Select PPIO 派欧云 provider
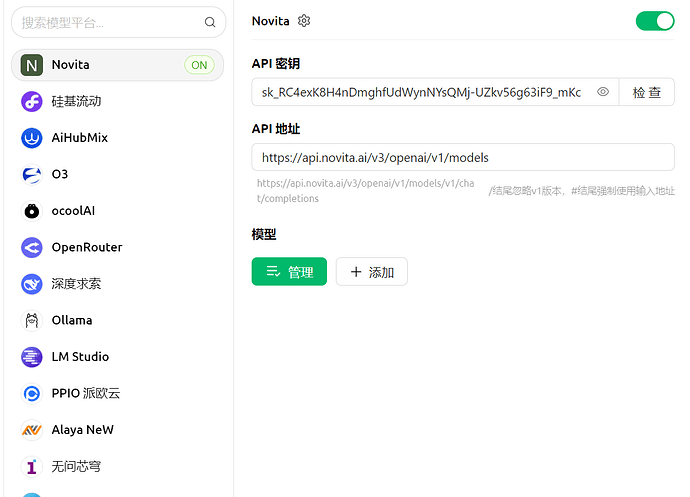Image resolution: width=690 pixels, height=497 pixels. [x=117, y=394]
